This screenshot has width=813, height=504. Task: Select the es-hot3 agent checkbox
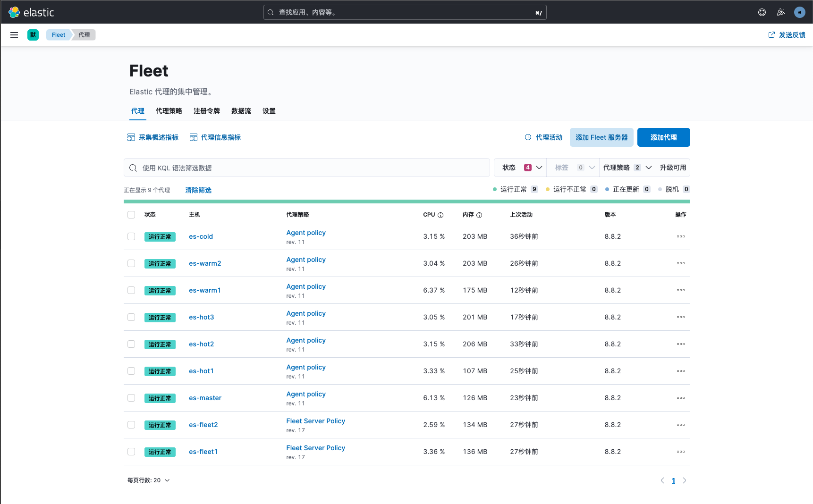131,317
